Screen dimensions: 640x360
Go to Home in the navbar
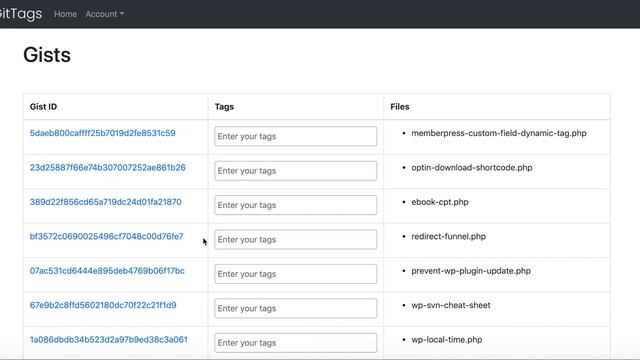coord(65,14)
